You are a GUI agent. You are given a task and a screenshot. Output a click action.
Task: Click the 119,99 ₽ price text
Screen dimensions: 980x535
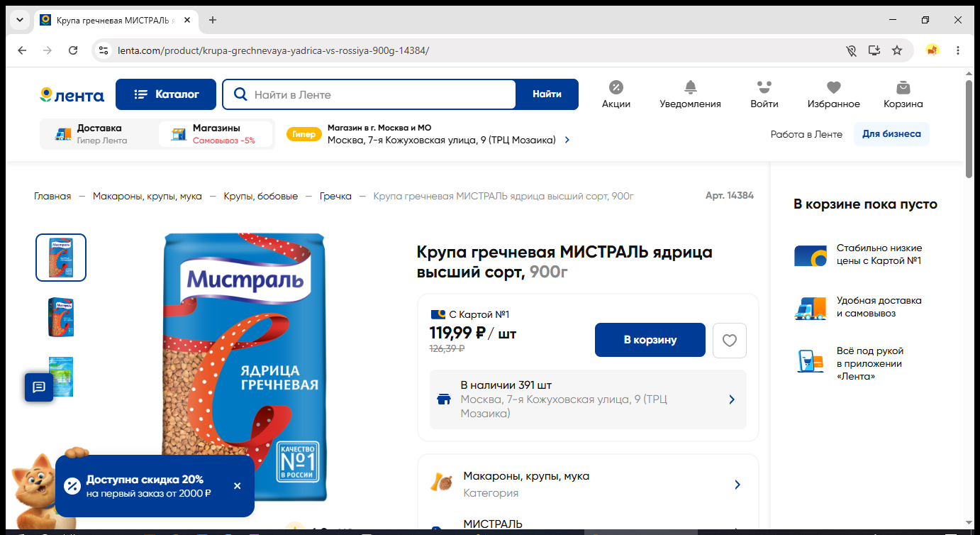click(x=457, y=333)
